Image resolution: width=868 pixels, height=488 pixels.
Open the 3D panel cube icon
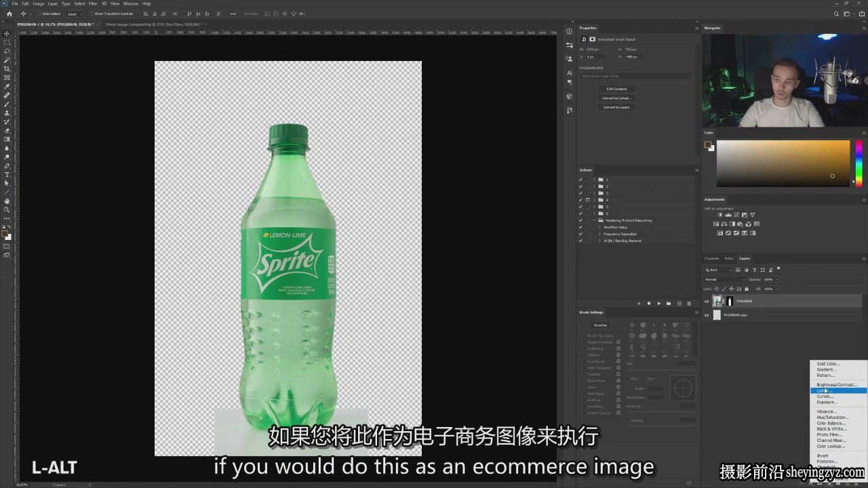(570, 97)
